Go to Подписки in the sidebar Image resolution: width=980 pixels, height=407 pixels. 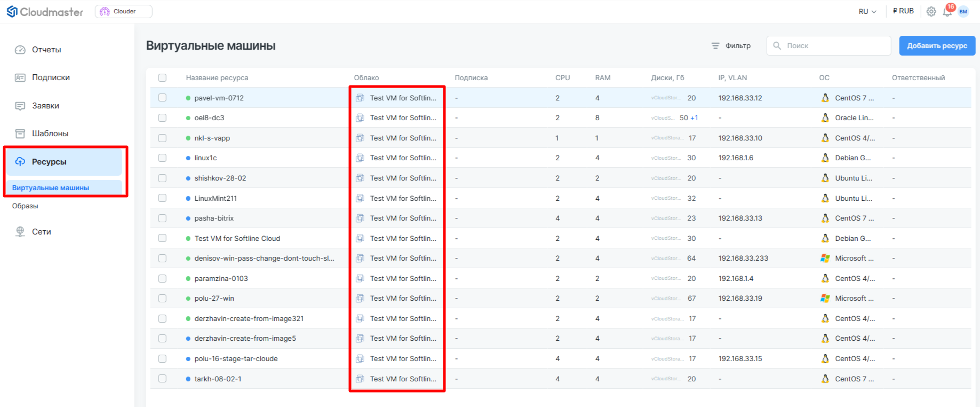click(51, 77)
